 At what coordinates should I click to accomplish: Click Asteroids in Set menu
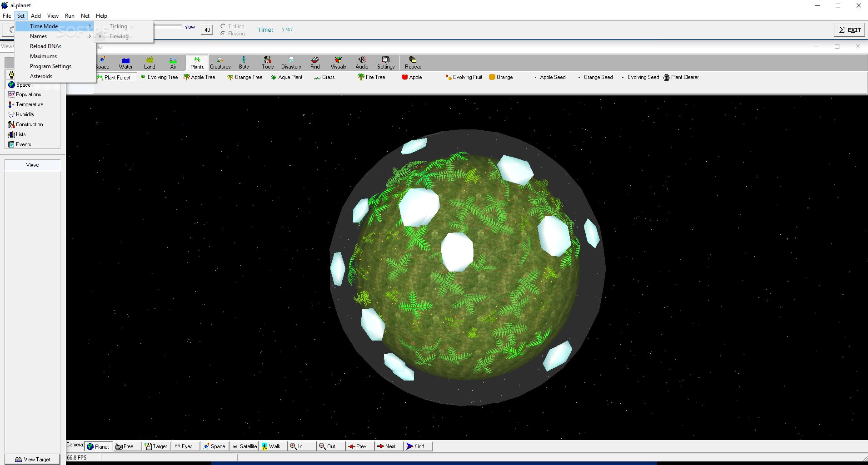[x=55, y=76]
